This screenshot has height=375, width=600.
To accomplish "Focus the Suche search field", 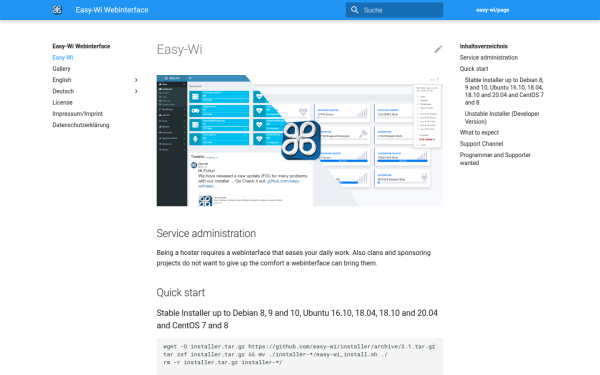I will [395, 10].
